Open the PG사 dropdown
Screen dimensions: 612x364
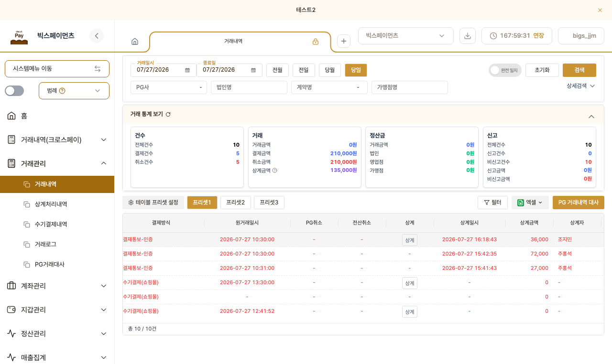pos(169,87)
